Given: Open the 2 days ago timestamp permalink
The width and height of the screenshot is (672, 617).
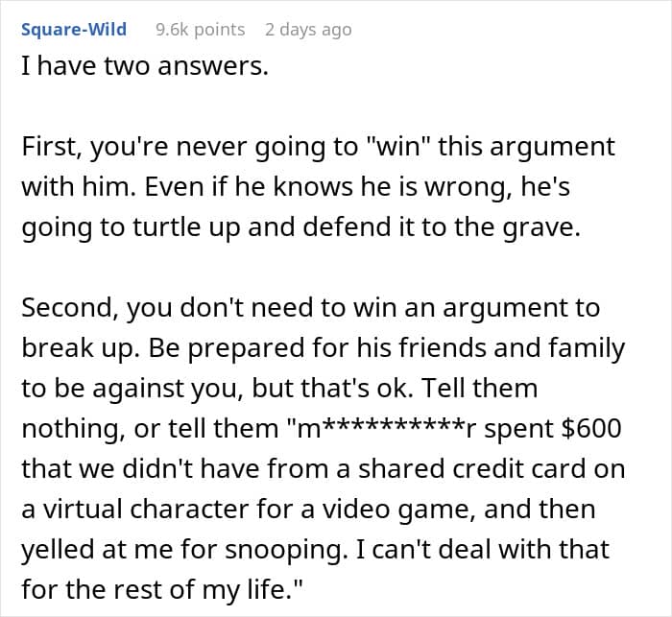Looking at the screenshot, I should [x=308, y=30].
